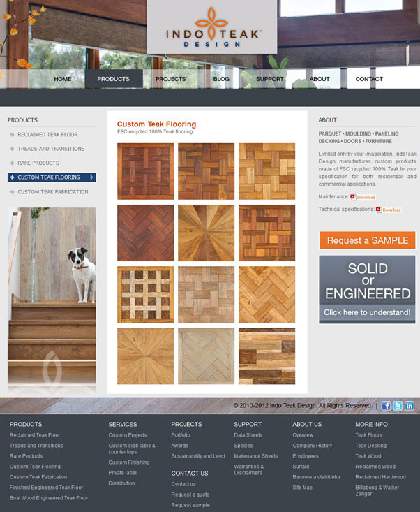Select Treads and Transitions in sidebar
The image size is (420, 512).
click(51, 149)
